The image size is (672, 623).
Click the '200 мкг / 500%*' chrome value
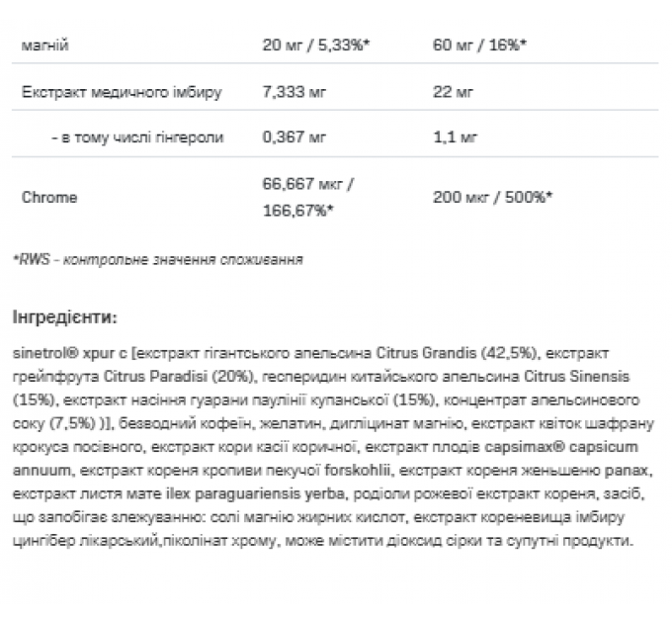493,197
